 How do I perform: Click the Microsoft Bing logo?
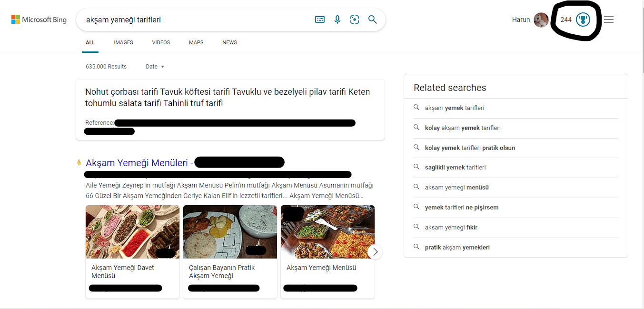pyautogui.click(x=39, y=20)
